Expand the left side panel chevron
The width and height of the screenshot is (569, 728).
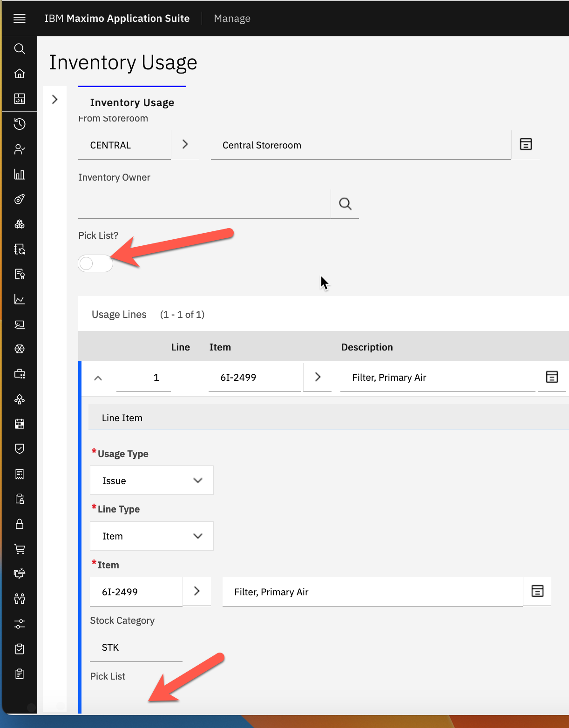click(x=54, y=100)
